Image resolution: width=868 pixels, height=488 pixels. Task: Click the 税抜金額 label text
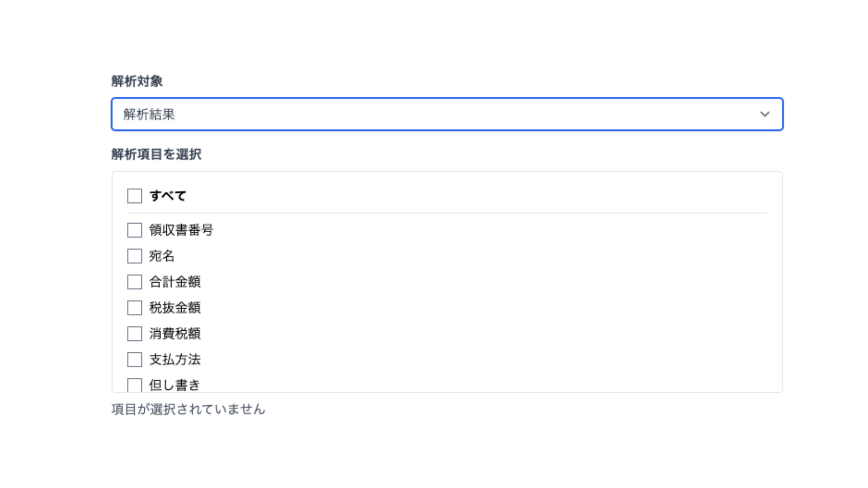(x=175, y=308)
